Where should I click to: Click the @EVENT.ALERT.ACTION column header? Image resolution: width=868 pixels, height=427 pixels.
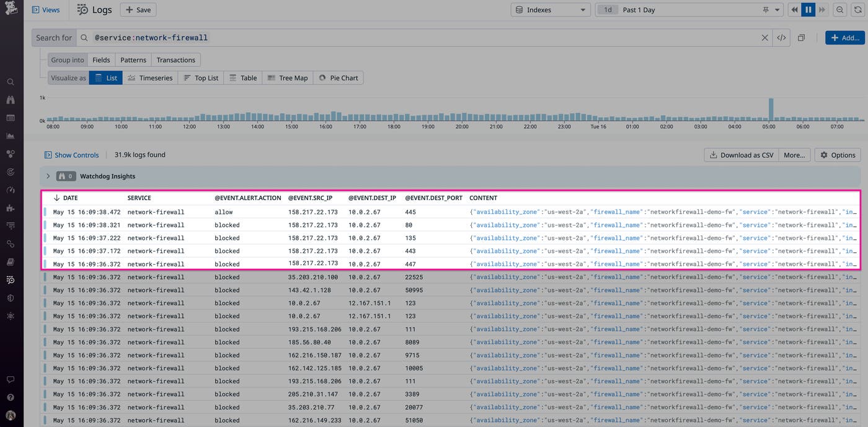click(x=248, y=198)
